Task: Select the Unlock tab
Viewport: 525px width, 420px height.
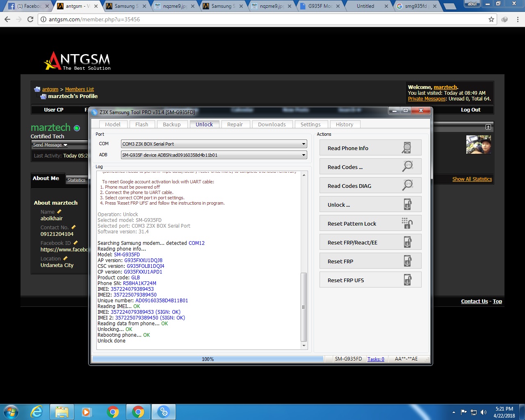Action: [204, 124]
